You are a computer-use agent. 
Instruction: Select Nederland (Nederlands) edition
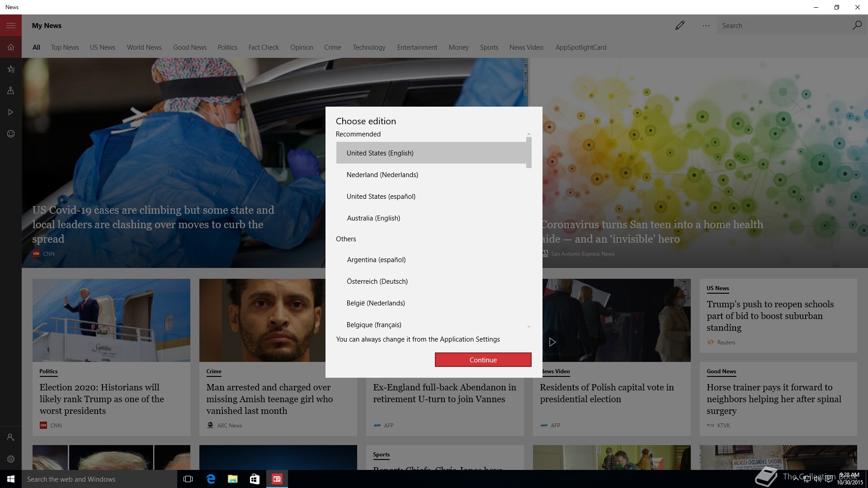tap(431, 174)
